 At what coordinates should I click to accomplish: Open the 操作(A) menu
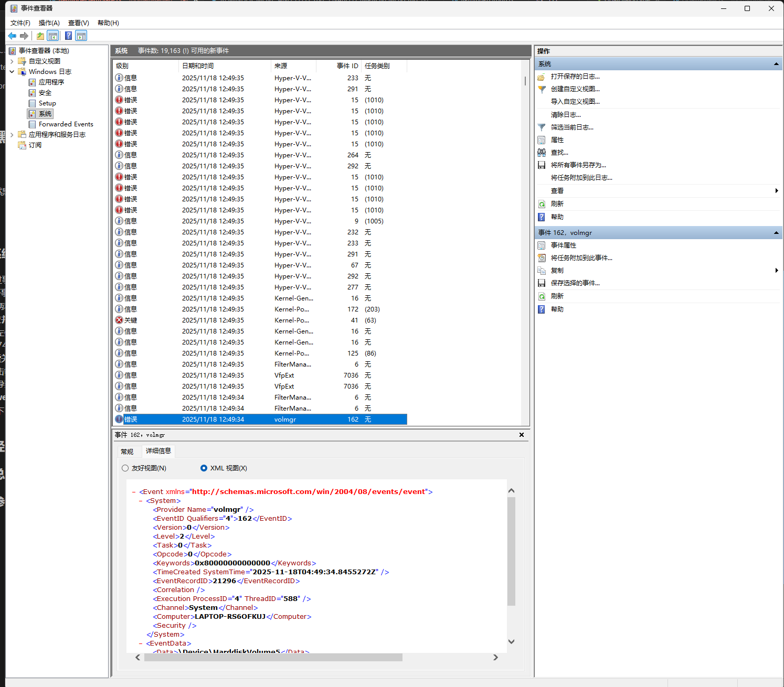[49, 23]
